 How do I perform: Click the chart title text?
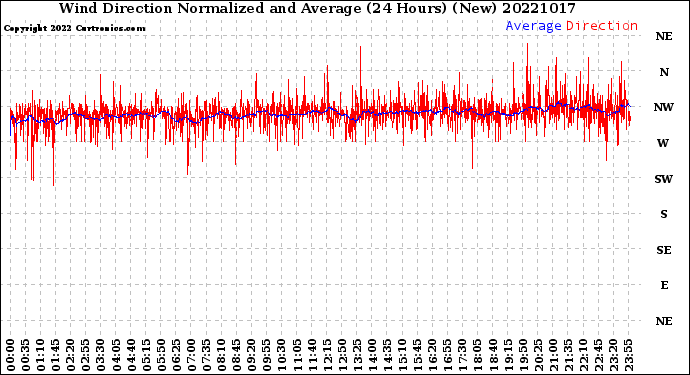[x=317, y=8]
